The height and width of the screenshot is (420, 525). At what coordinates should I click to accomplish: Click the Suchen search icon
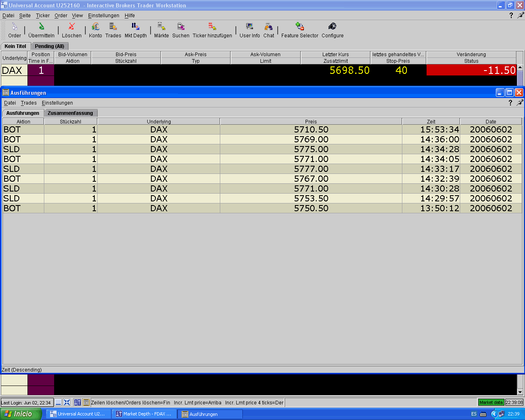tap(181, 27)
